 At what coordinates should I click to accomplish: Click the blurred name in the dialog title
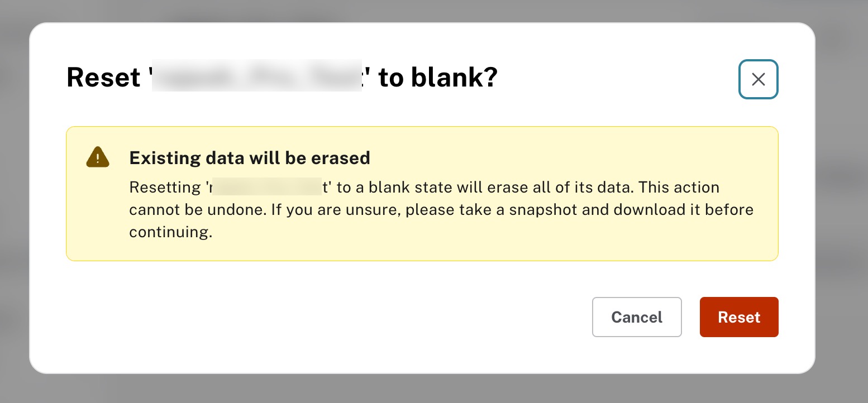[257, 78]
